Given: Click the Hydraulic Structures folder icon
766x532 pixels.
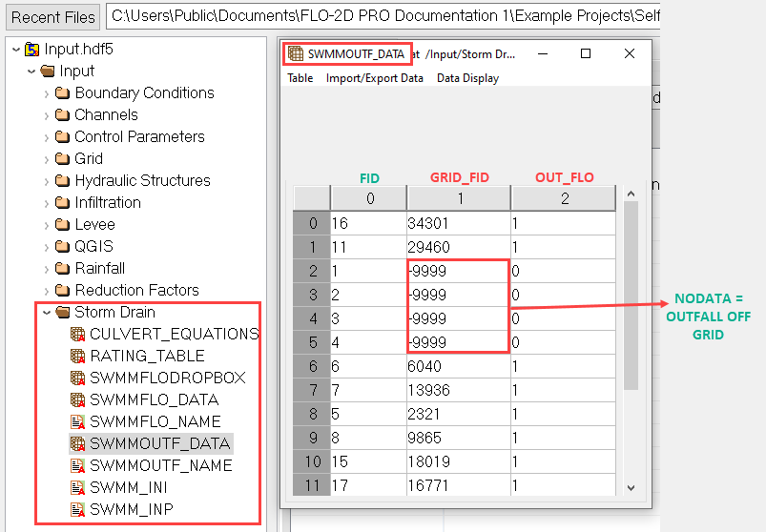Looking at the screenshot, I should pyautogui.click(x=63, y=180).
